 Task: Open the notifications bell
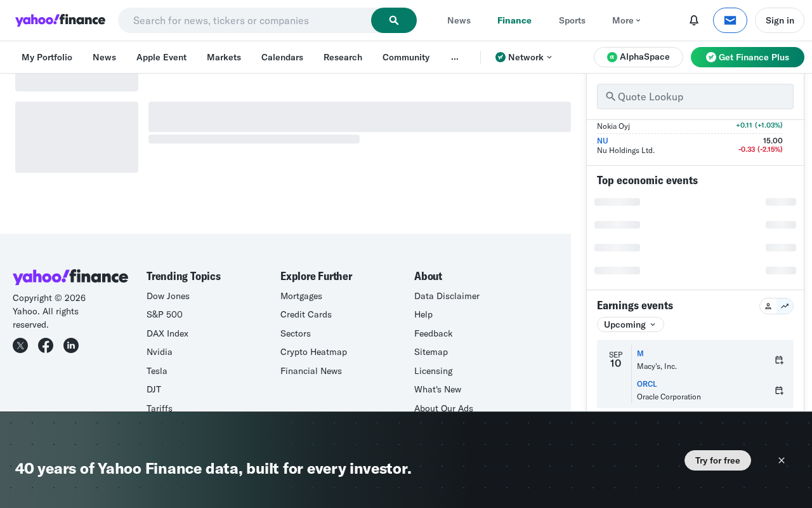(694, 20)
